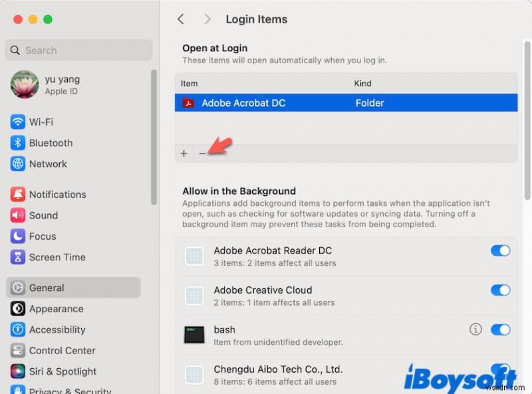
Task: Click the Kind column header
Action: (362, 84)
